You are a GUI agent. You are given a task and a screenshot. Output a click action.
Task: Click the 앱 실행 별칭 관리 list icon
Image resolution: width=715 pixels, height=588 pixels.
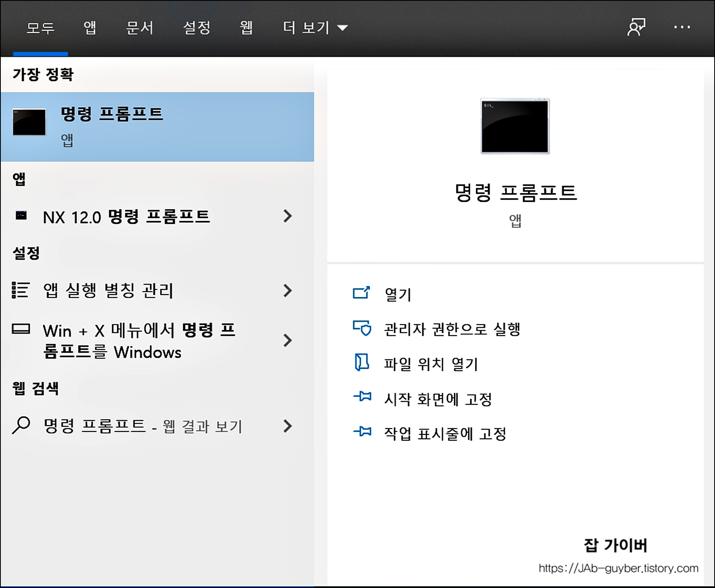pyautogui.click(x=21, y=290)
